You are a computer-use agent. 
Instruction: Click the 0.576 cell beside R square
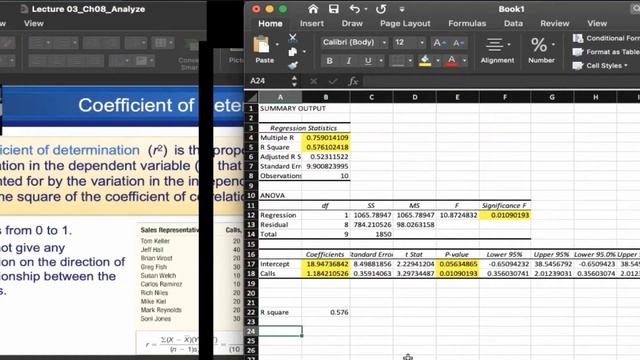pos(326,312)
